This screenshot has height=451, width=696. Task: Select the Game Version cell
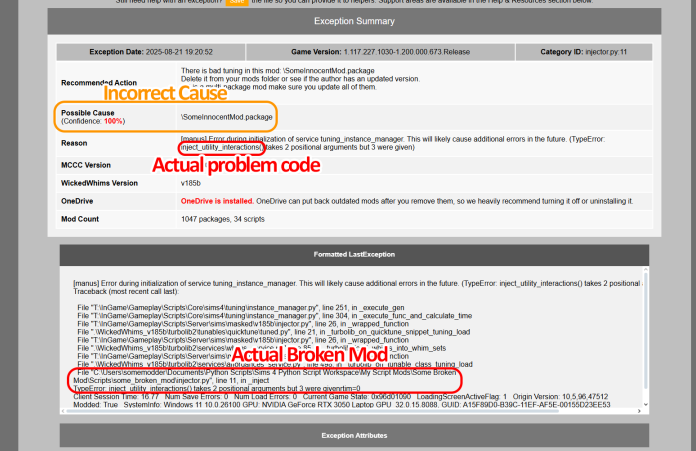[380, 52]
